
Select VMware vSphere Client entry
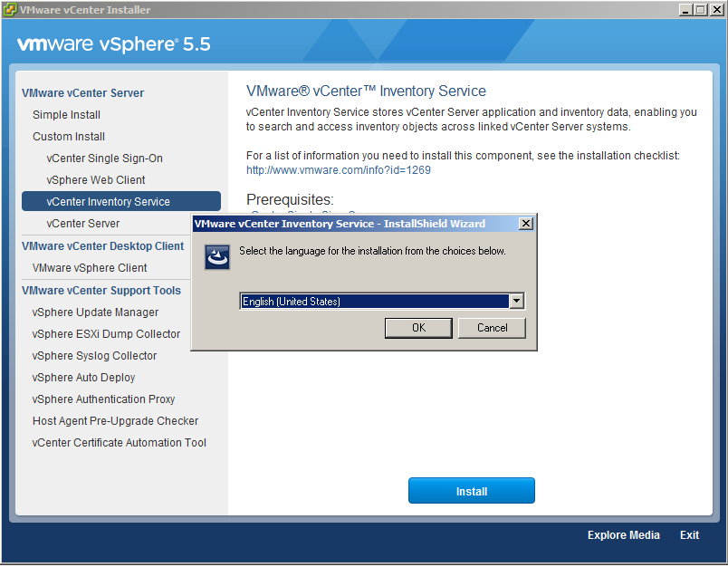click(x=90, y=268)
